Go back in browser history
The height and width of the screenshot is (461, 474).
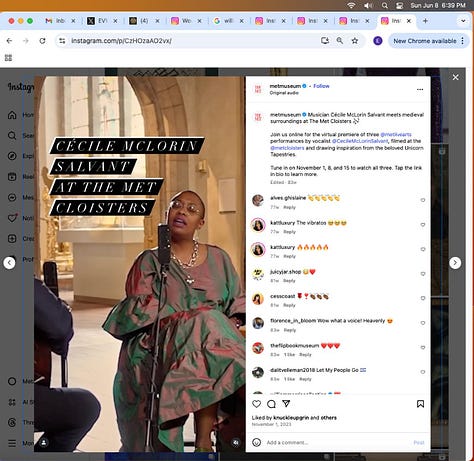pos(9,41)
